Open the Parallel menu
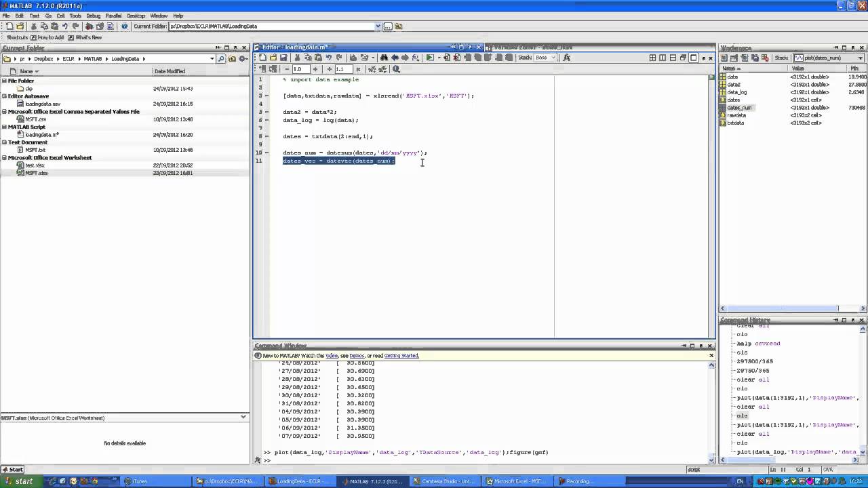Screen dimensions: 868x488 pos(114,16)
